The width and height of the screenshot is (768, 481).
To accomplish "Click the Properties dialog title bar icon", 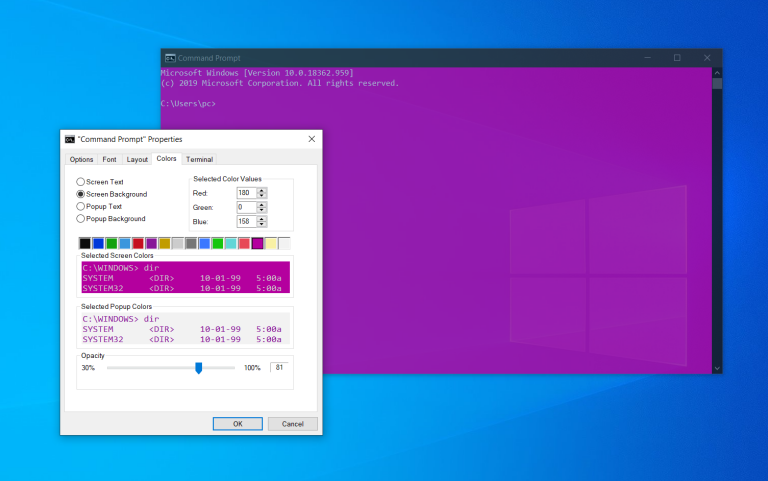I will tap(69, 139).
